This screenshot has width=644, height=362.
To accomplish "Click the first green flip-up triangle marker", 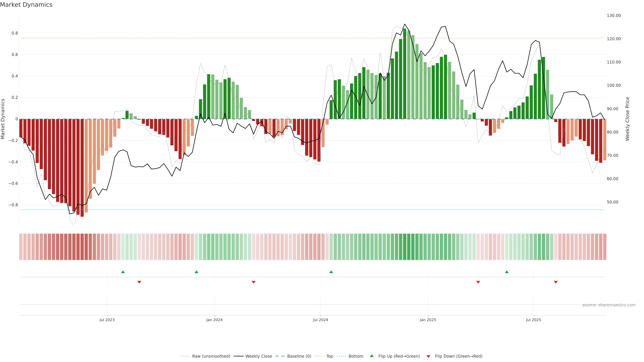I will tap(123, 272).
